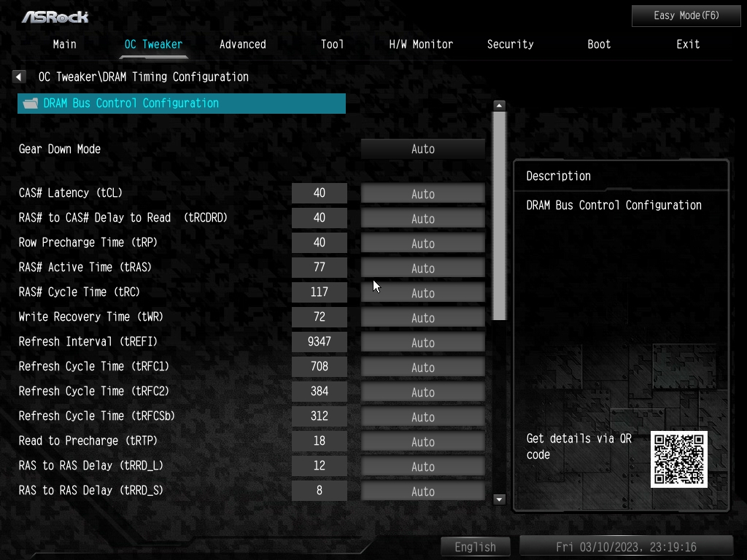Open the Gear Down Mode Auto dropdown
This screenshot has width=747, height=560.
423,149
